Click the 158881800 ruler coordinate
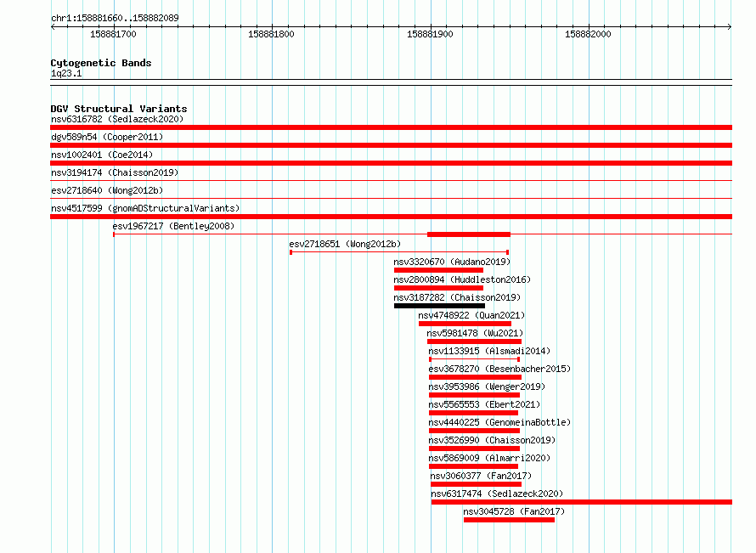Viewport: 756px width, 553px height. point(271,34)
